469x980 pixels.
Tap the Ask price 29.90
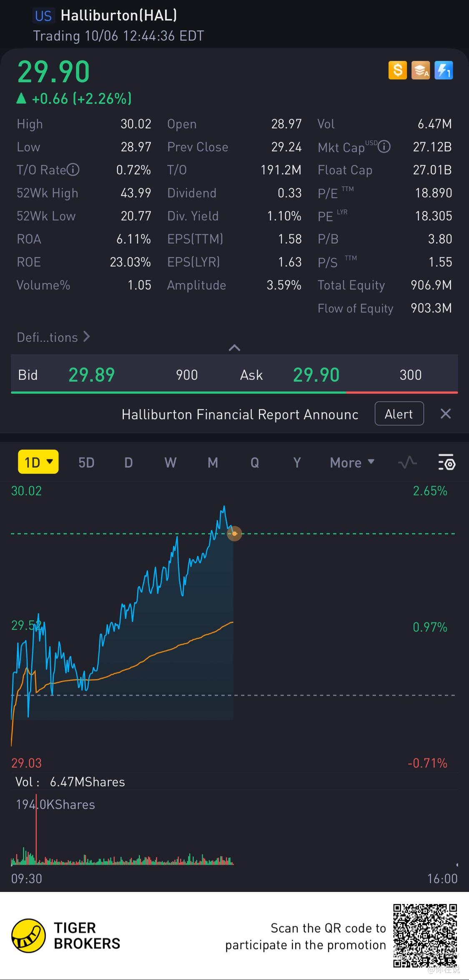click(316, 375)
